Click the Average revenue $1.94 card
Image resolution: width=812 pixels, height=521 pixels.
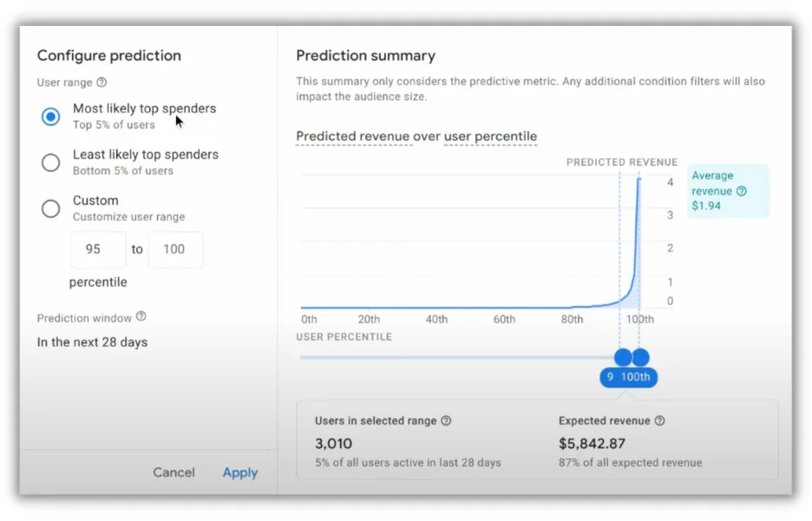(727, 191)
